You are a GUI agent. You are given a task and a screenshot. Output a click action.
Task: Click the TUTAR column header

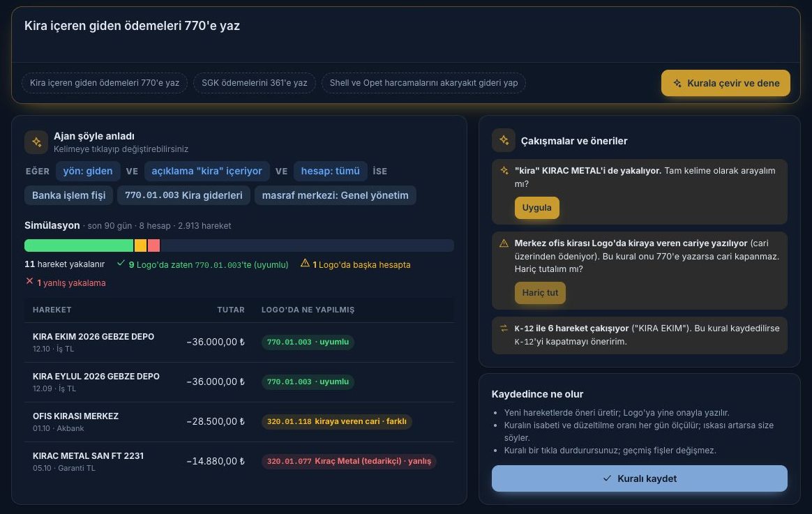coord(231,310)
